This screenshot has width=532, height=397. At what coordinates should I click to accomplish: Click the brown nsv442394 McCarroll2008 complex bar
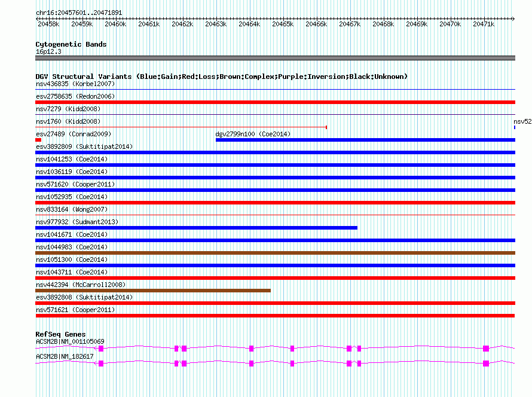(153, 291)
